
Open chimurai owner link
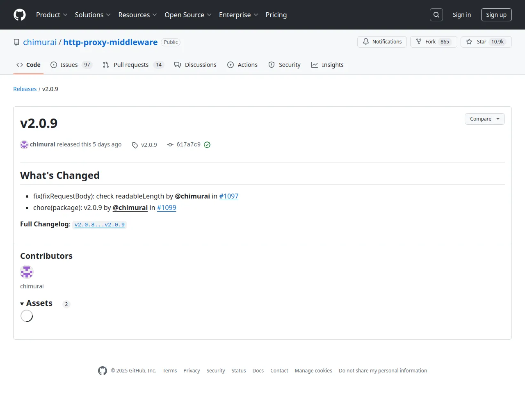(x=40, y=42)
